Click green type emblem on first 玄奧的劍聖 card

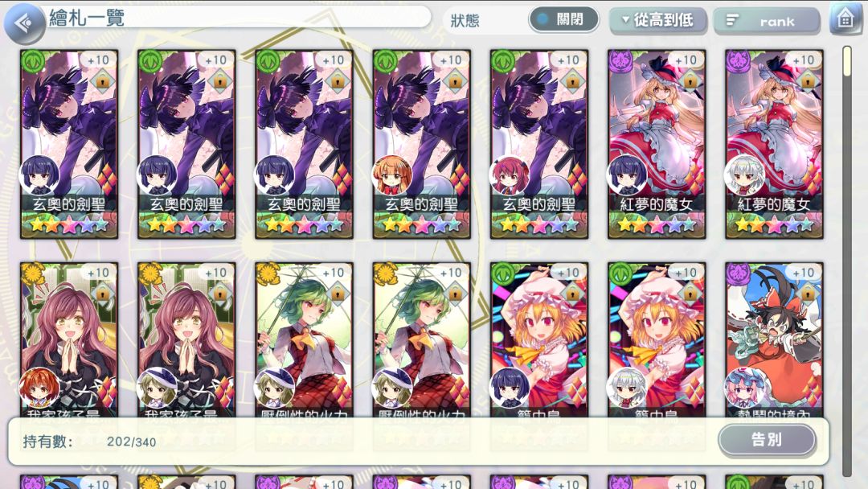[x=33, y=61]
